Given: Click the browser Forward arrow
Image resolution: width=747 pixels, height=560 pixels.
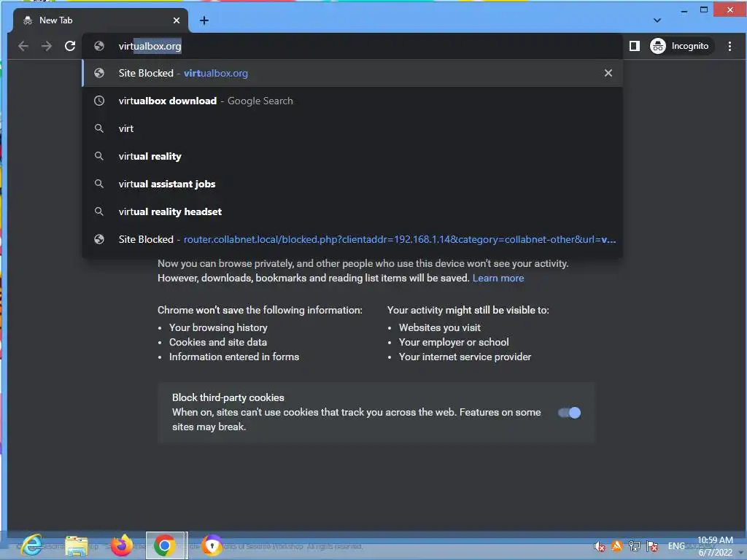Looking at the screenshot, I should pos(46,46).
